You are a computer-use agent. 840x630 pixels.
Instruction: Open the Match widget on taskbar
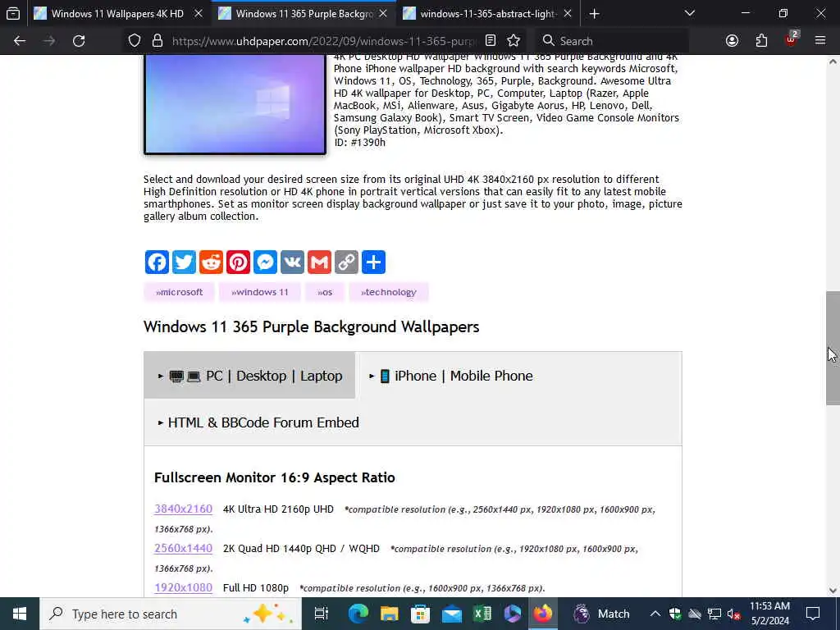coord(602,614)
